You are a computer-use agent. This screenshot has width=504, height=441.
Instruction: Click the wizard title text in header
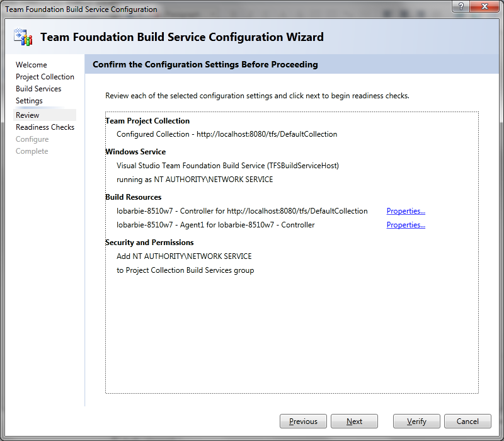click(182, 37)
